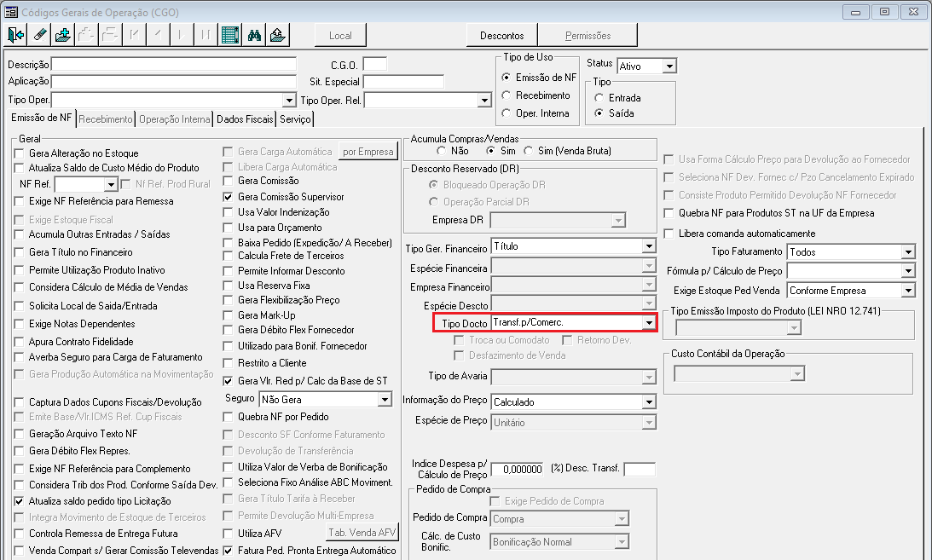Click the Descrição input field
Image resolution: width=932 pixels, height=560 pixels.
[x=174, y=64]
